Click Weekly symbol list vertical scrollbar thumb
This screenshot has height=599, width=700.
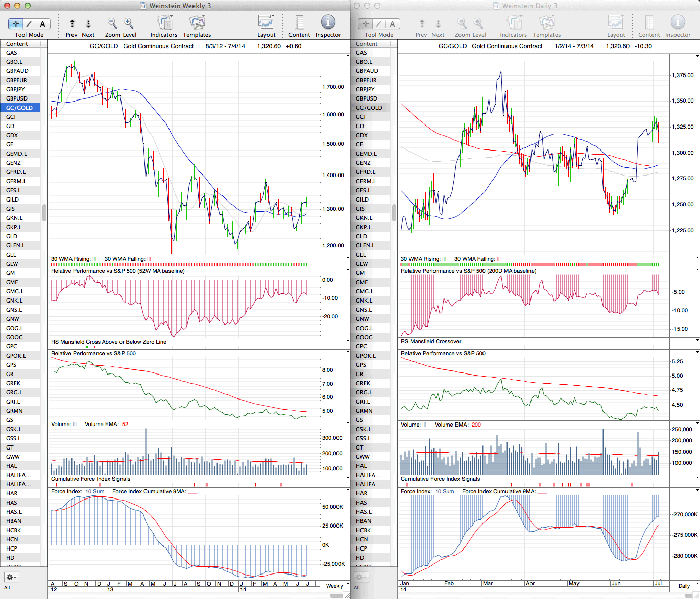(x=44, y=212)
